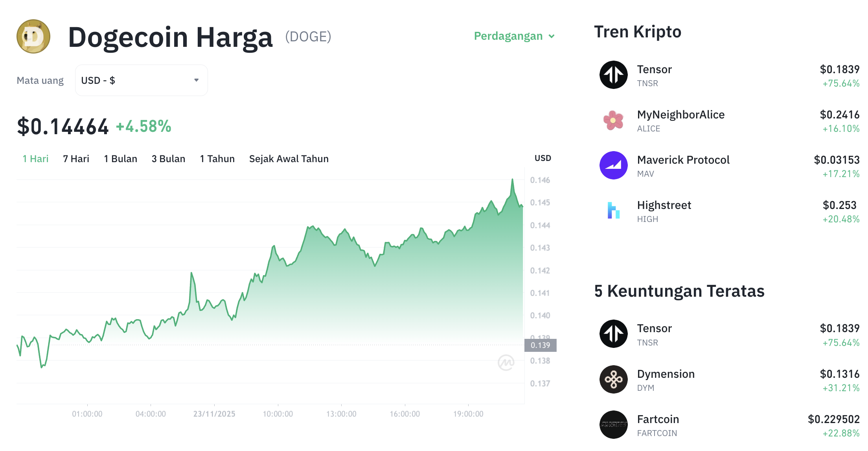Click the Dogecoin logo icon
The height and width of the screenshot is (451, 868).
(x=33, y=36)
